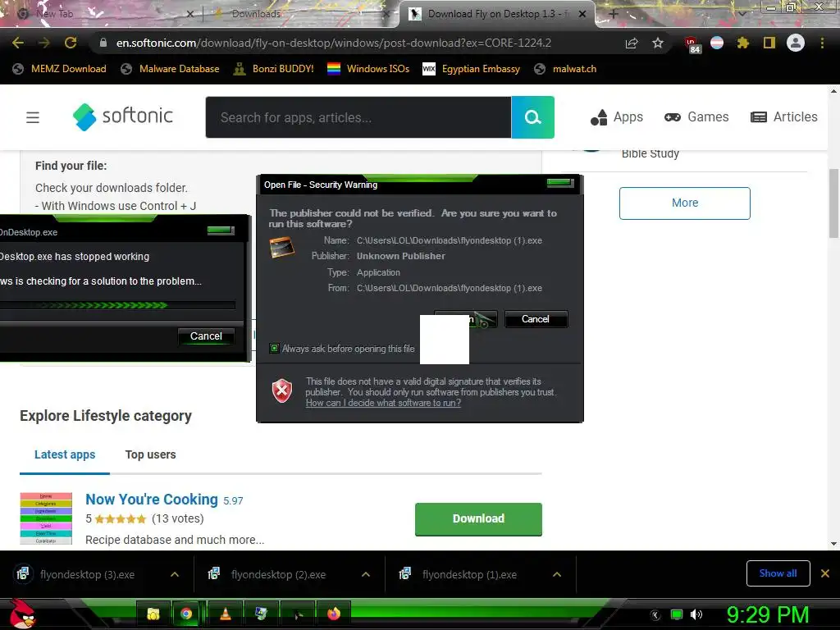Download Now You're Cooking
The image size is (840, 630).
click(478, 518)
